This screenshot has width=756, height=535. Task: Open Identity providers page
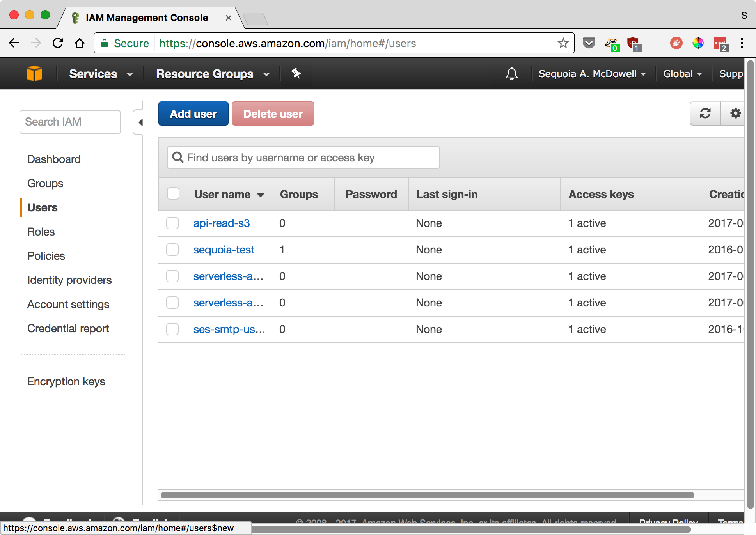point(69,280)
